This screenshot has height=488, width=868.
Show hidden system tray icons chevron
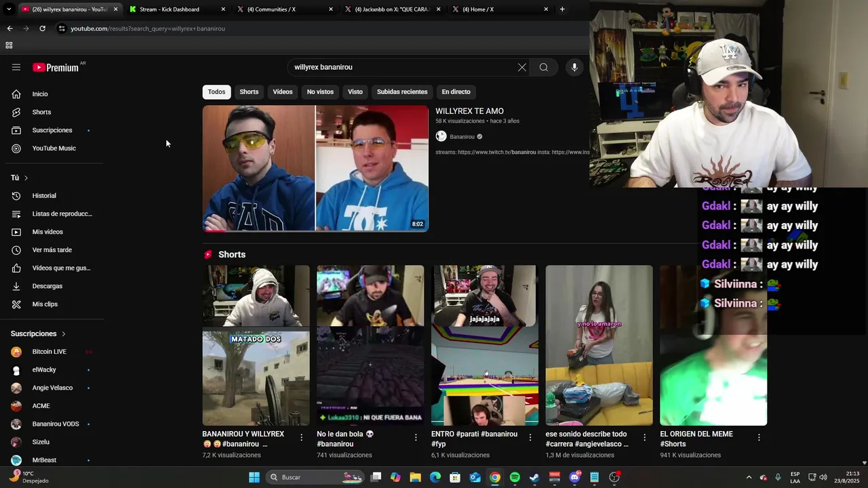(x=749, y=477)
